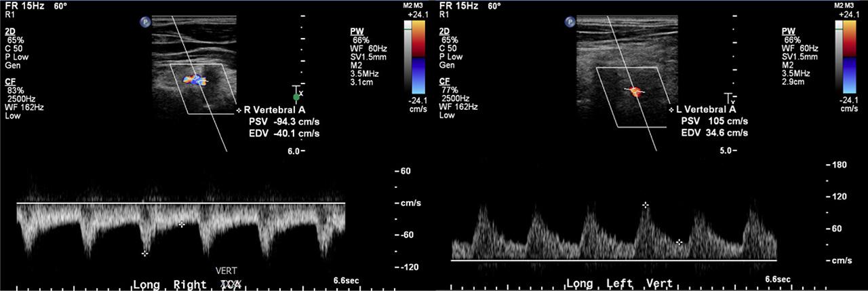Click the '6.6sec' sweep time in the right panel
Viewport: 868px width, 291px height.
click(778, 279)
